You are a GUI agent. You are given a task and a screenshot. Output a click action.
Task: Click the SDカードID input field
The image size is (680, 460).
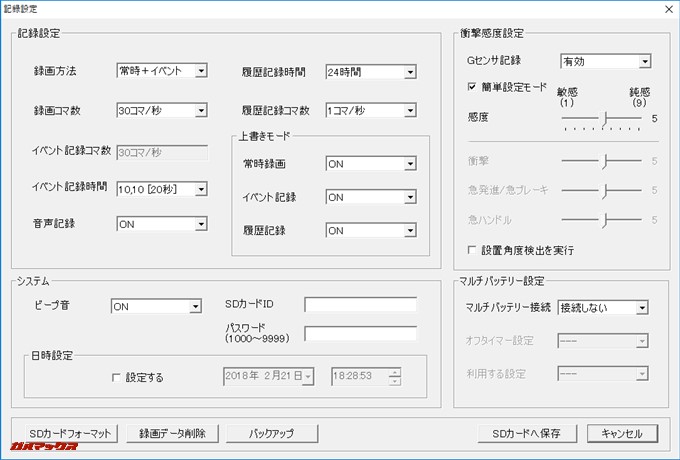pos(360,304)
